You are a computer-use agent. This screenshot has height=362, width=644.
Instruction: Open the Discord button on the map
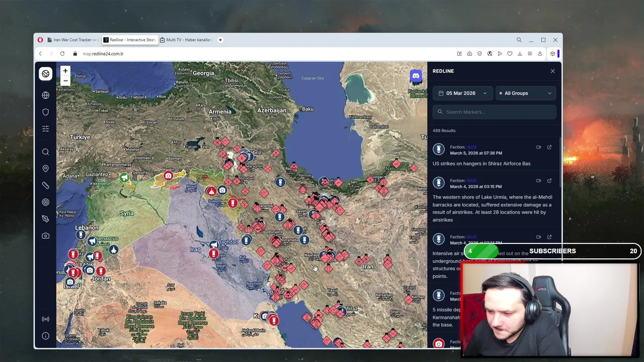(416, 76)
